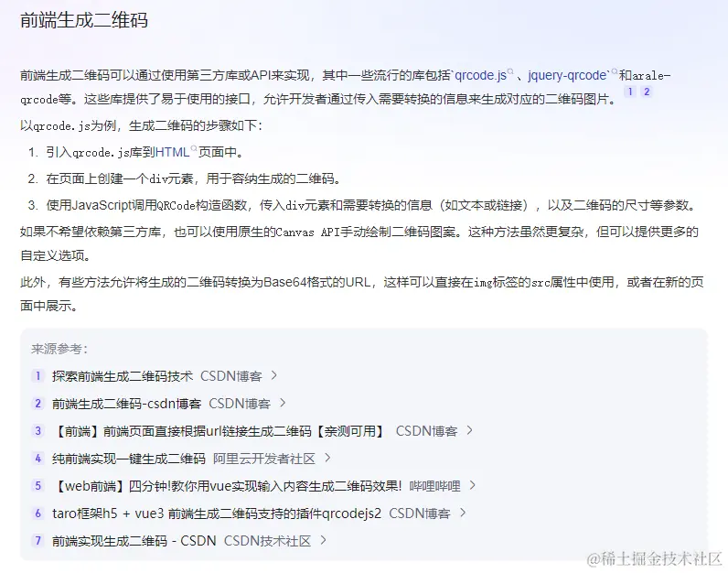The height and width of the screenshot is (573, 728).
Task: Open the jquery-qrcode keyword link
Action: point(567,75)
